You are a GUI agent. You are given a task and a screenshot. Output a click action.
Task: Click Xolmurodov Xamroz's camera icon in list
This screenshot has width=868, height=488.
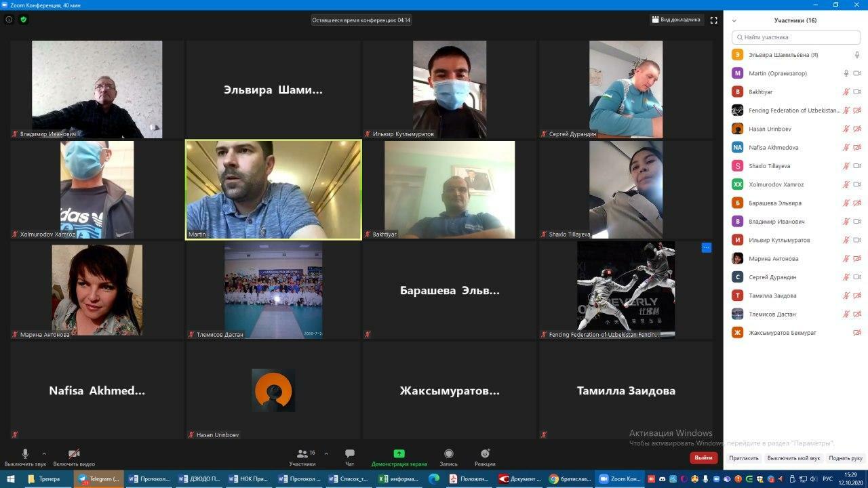pyautogui.click(x=857, y=184)
